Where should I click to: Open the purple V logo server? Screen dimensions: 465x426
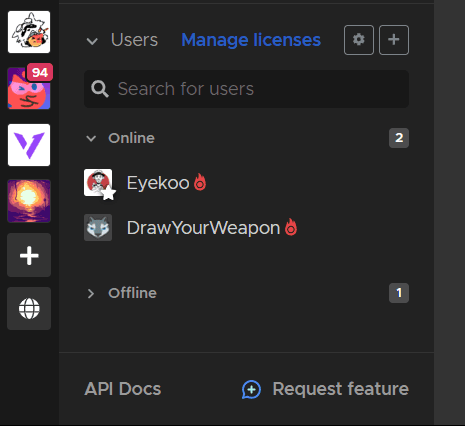pyautogui.click(x=29, y=145)
